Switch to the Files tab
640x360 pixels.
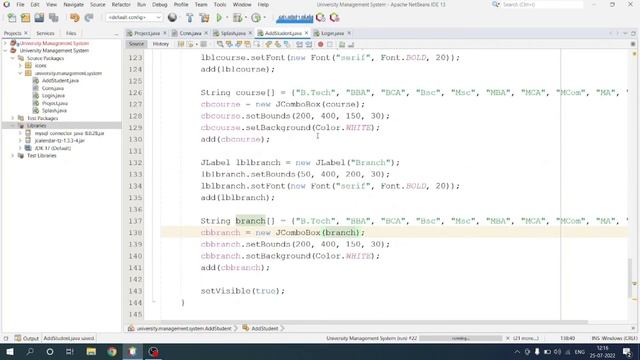71,33
